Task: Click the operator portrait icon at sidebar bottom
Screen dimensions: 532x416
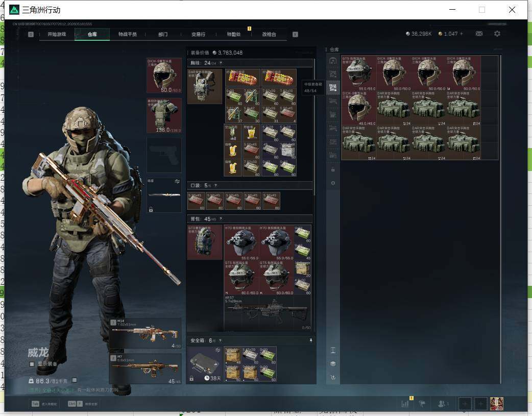Action: (x=333, y=350)
